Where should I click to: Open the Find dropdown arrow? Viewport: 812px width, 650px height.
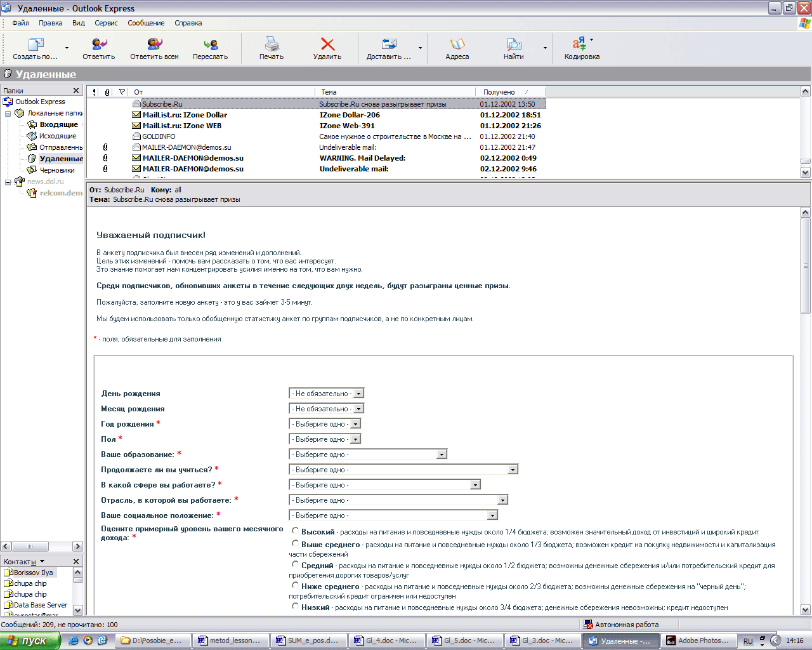[x=545, y=48]
